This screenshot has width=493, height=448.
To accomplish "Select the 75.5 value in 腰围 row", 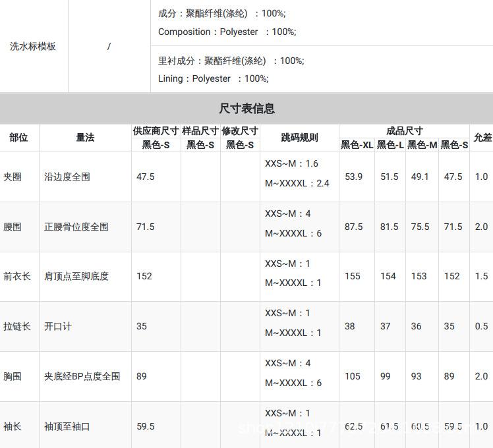I will (x=420, y=227).
